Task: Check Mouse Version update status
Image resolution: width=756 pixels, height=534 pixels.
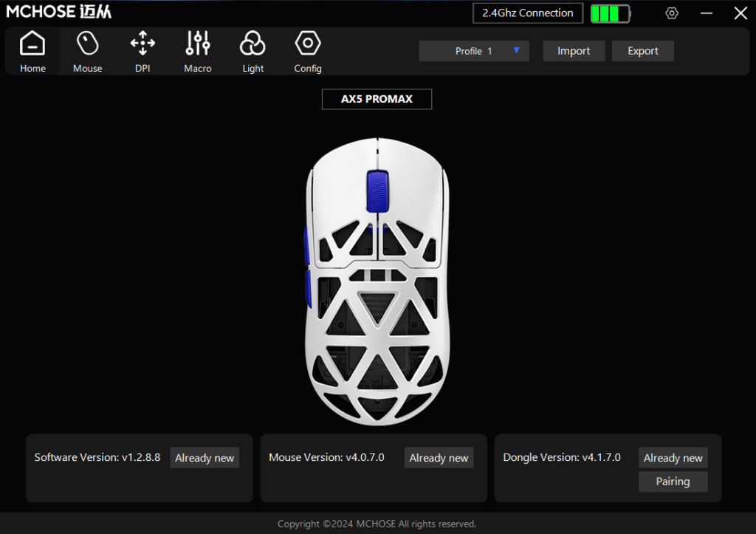Action: point(439,457)
